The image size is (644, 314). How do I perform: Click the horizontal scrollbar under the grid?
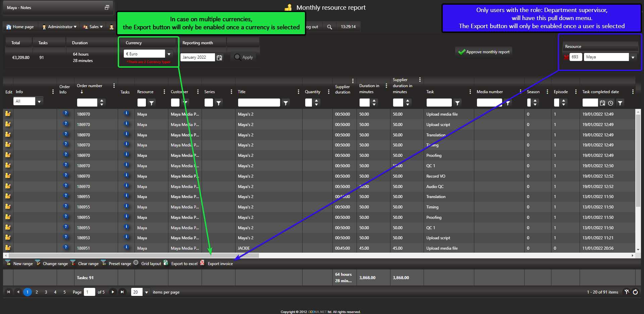[x=134, y=256]
